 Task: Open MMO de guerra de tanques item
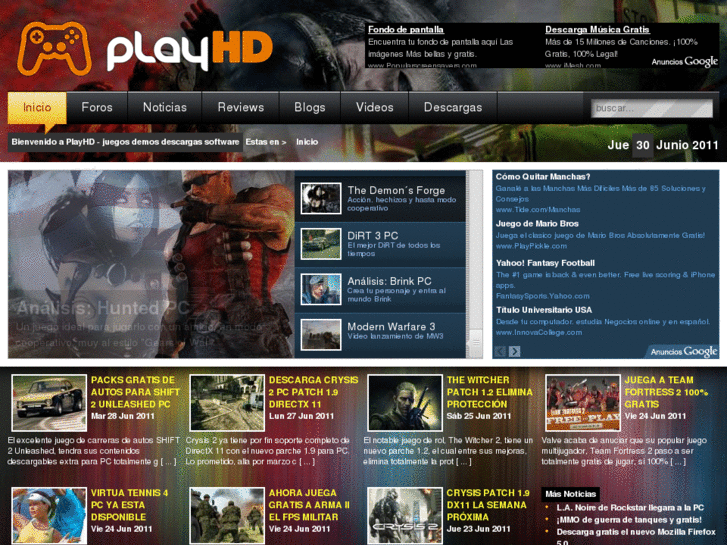pyautogui.click(x=629, y=519)
